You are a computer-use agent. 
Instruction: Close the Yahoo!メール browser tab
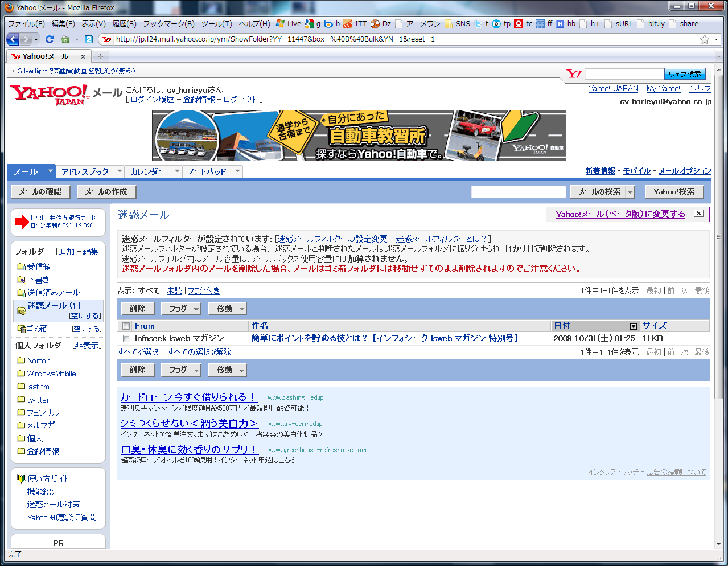pos(83,56)
